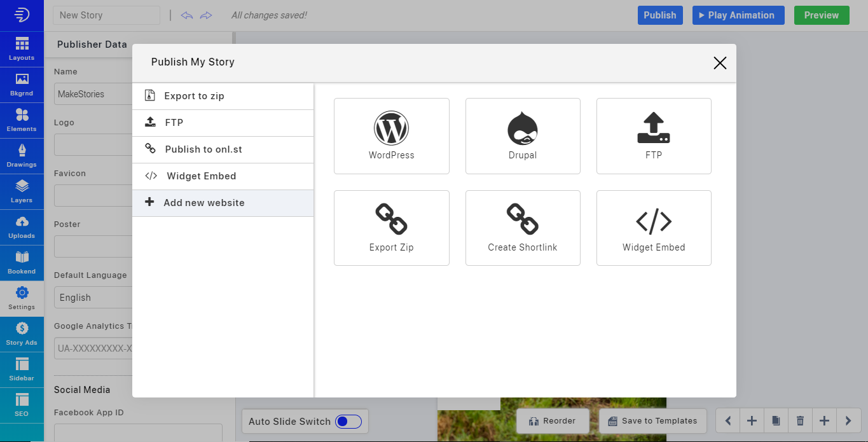Select the Create Shortlink tile
The image size is (868, 442).
[x=523, y=228]
